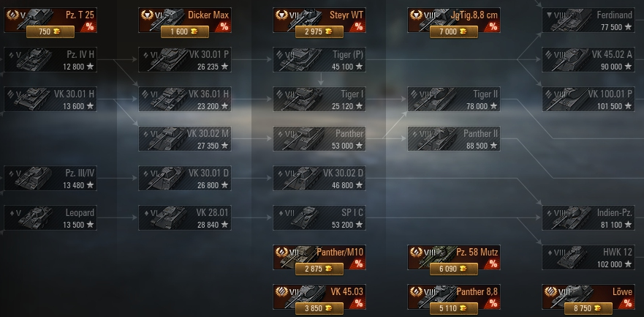The image size is (644, 317).
Task: Open the HWK 12 node
Action: [588, 258]
